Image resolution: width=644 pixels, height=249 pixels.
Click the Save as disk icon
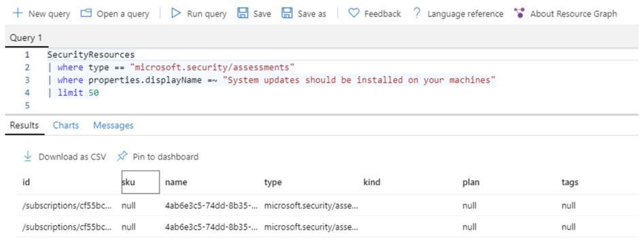pyautogui.click(x=287, y=13)
